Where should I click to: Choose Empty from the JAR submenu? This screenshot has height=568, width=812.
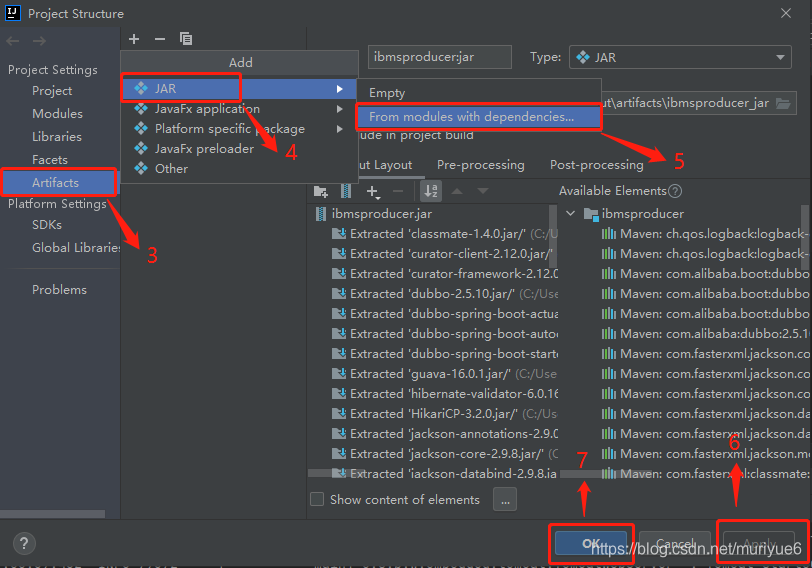point(479,93)
